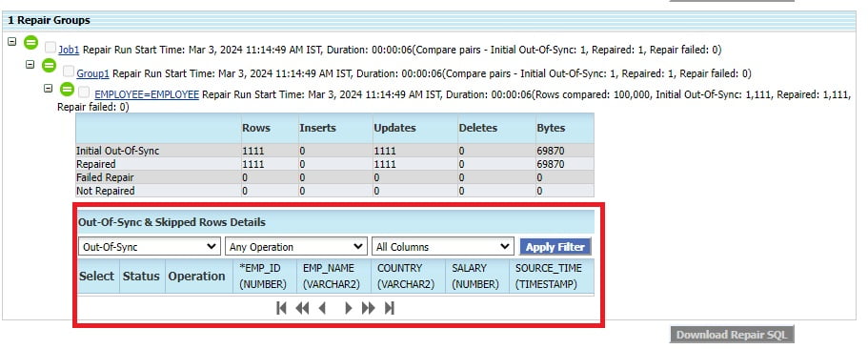Screen dimensions: 868x349
Task: Go to previous page of rows
Action: click(x=322, y=308)
